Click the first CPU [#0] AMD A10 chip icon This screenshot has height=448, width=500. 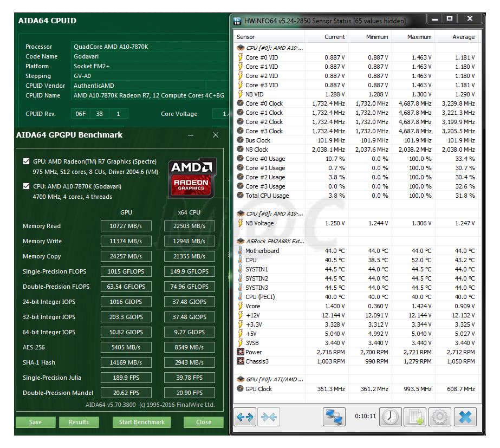(x=241, y=48)
